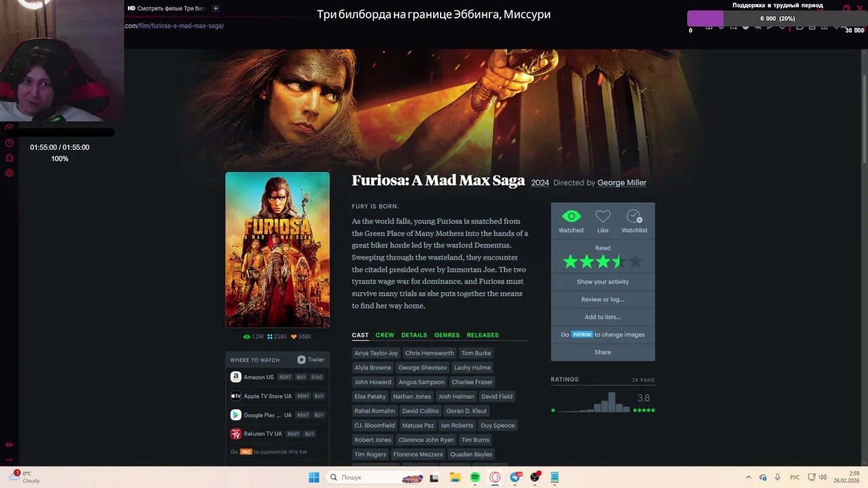The image size is (868, 488).
Task: Click Amazon US RENT option
Action: point(285,378)
